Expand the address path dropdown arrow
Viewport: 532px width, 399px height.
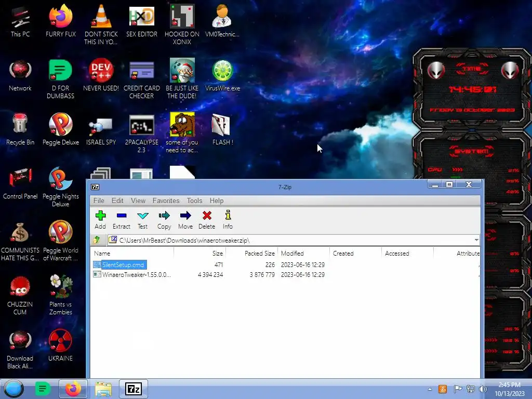point(476,240)
